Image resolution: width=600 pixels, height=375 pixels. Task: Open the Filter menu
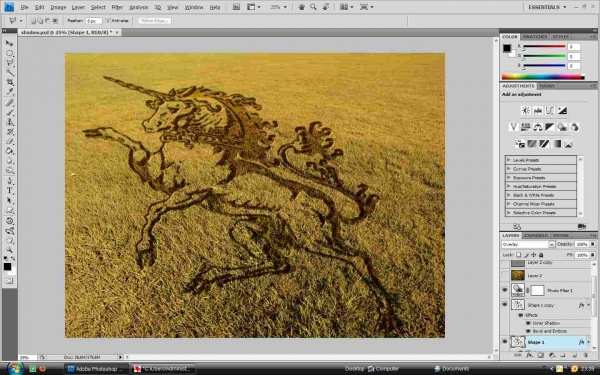(117, 7)
